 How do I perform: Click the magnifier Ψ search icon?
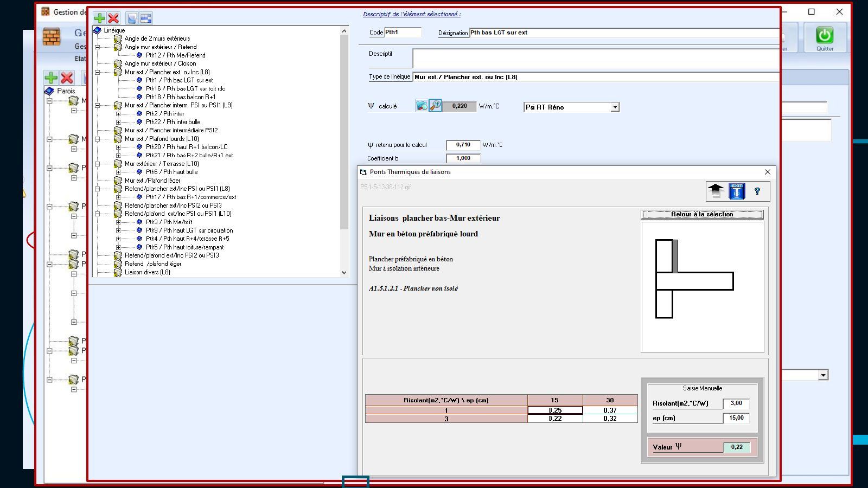coord(435,106)
